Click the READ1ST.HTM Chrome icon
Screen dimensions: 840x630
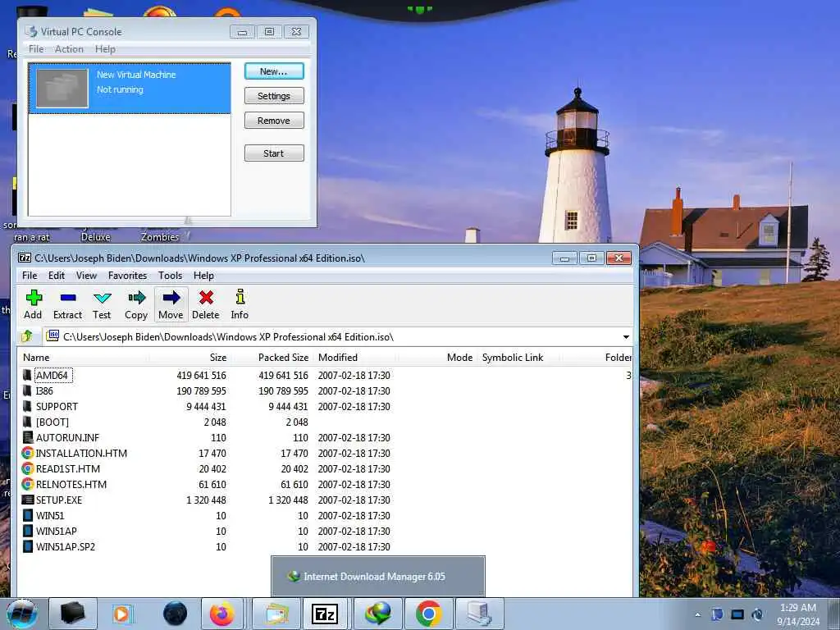[x=27, y=468]
